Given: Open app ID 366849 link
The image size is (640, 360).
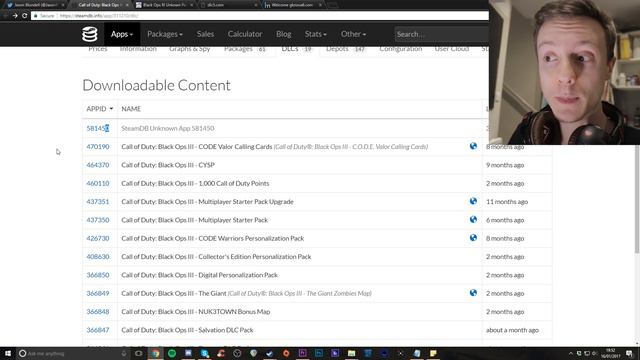Looking at the screenshot, I should point(98,293).
